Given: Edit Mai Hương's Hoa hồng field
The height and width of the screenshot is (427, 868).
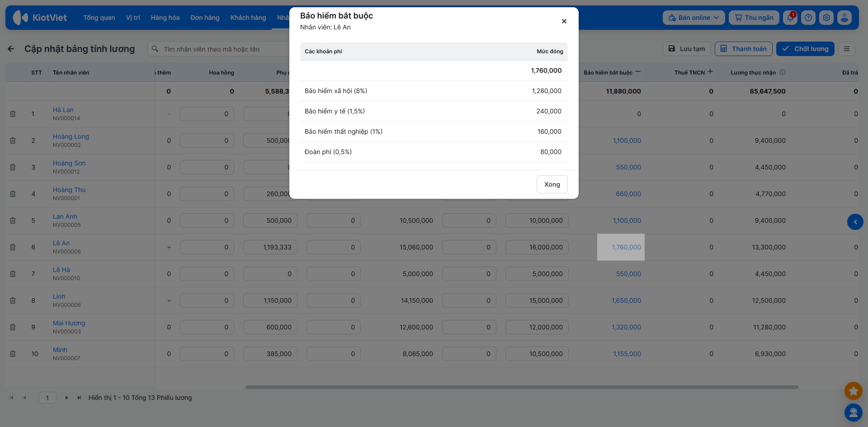Looking at the screenshot, I should click(x=207, y=327).
